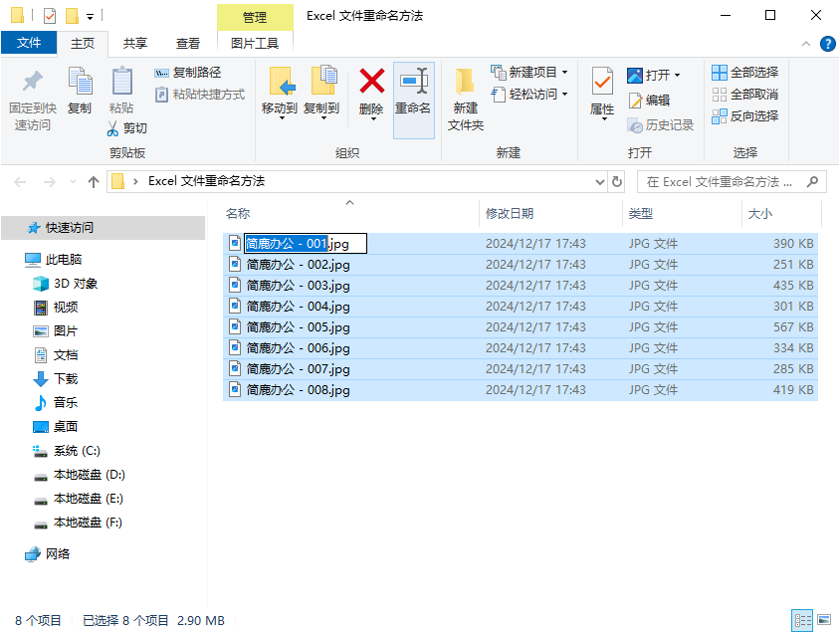This screenshot has height=633, width=840.
Task: Uncheck the 简鹿办公 - 003.jpg selection checkbox
Action: pos(229,285)
